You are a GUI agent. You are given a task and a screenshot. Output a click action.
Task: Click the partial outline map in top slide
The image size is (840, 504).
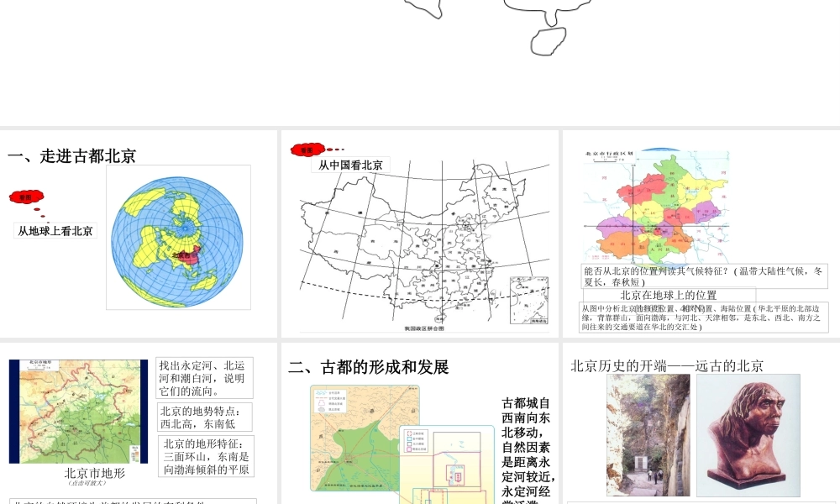click(498, 27)
